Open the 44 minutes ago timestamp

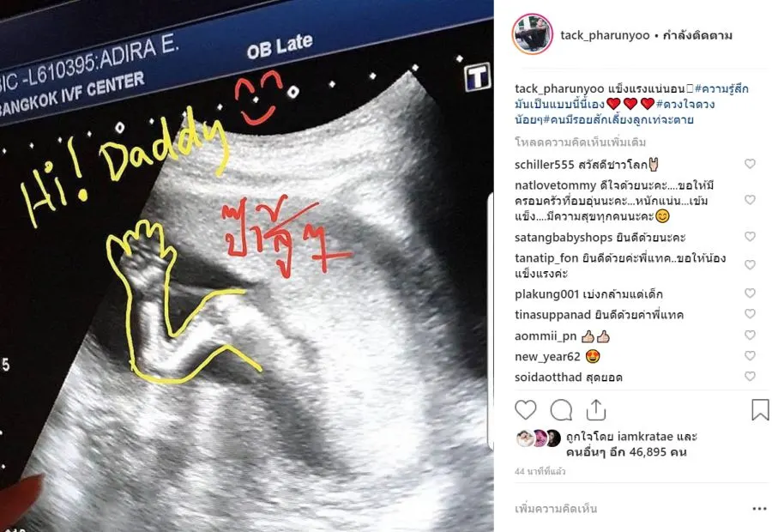coord(540,471)
